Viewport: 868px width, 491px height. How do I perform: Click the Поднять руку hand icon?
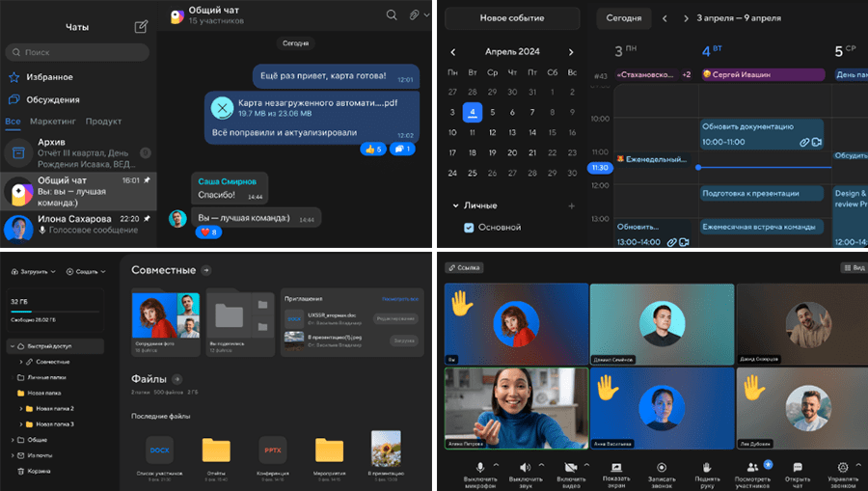pyautogui.click(x=707, y=468)
